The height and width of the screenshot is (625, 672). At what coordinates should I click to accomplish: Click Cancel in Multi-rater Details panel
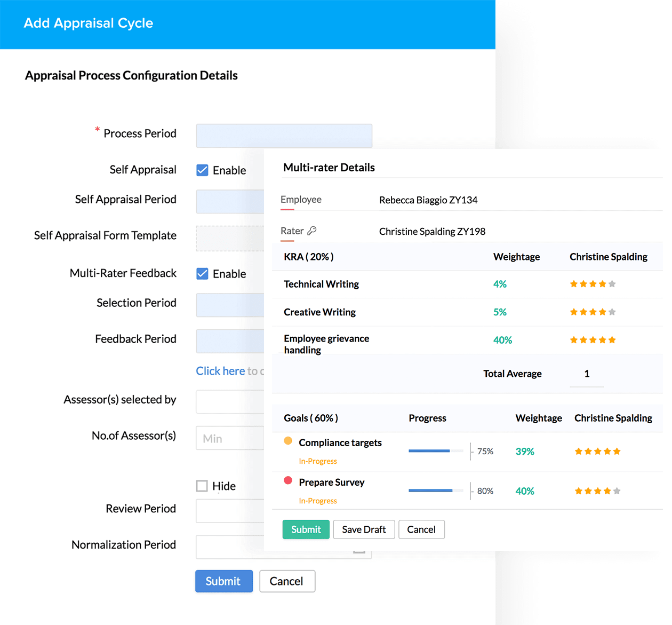(422, 529)
